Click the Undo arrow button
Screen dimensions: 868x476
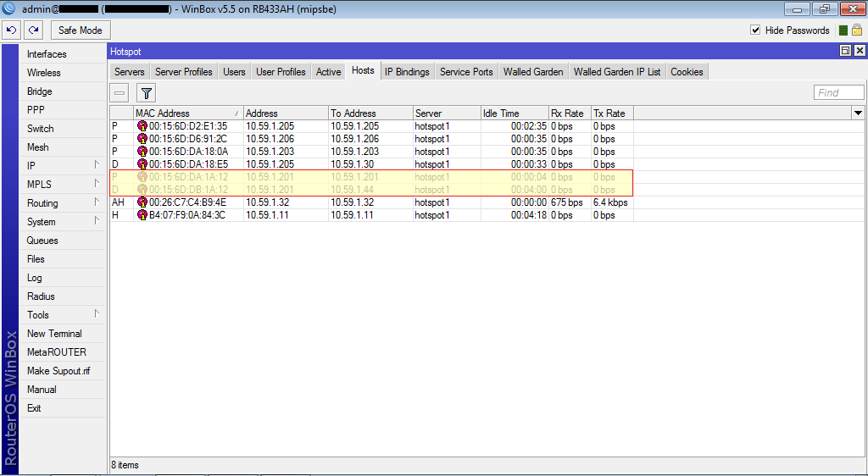[12, 30]
